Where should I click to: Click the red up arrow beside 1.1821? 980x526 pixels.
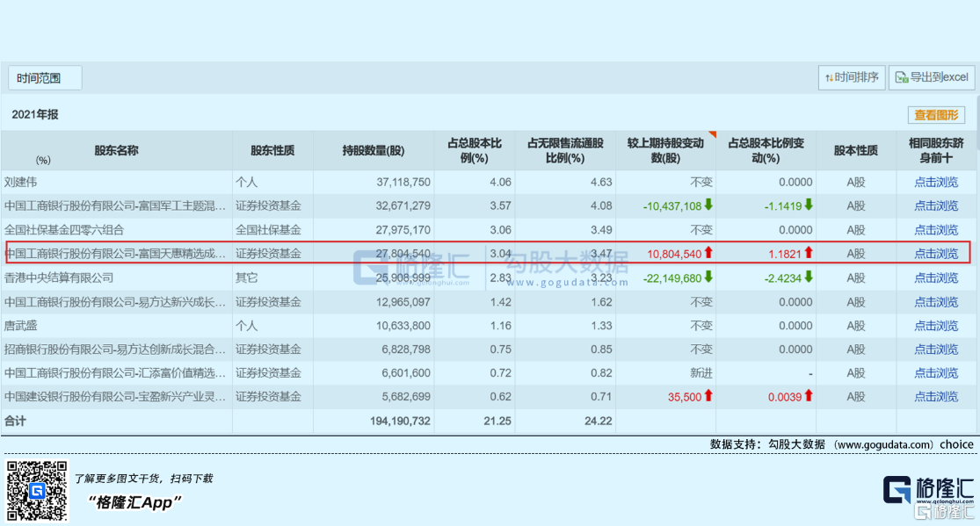[x=809, y=252]
